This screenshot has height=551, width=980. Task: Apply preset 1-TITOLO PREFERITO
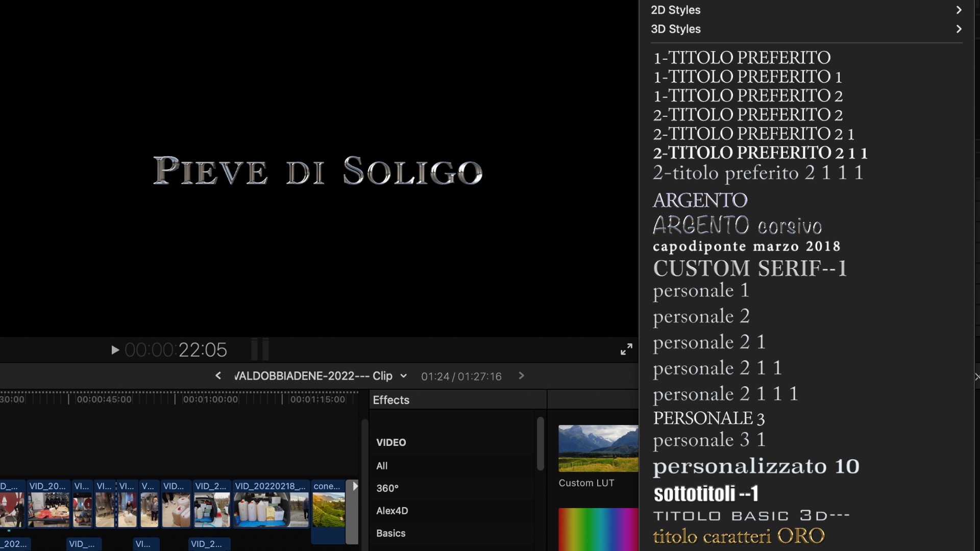742,57
